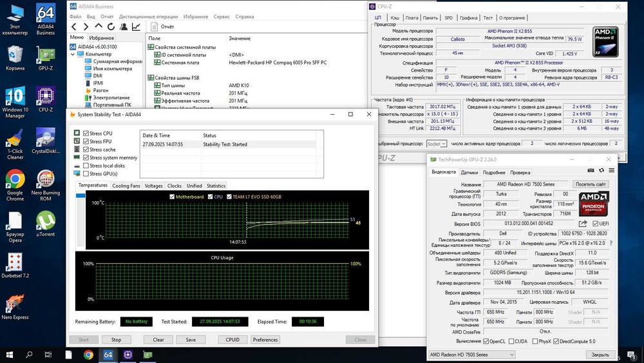Open GPU-Z screenshot camera icon
The height and width of the screenshot is (363, 644).
[591, 170]
